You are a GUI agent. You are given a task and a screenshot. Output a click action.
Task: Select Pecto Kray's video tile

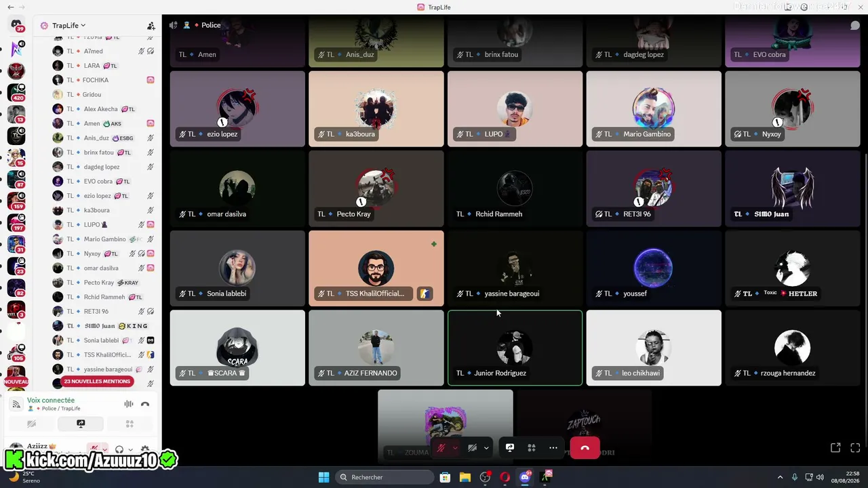(376, 188)
